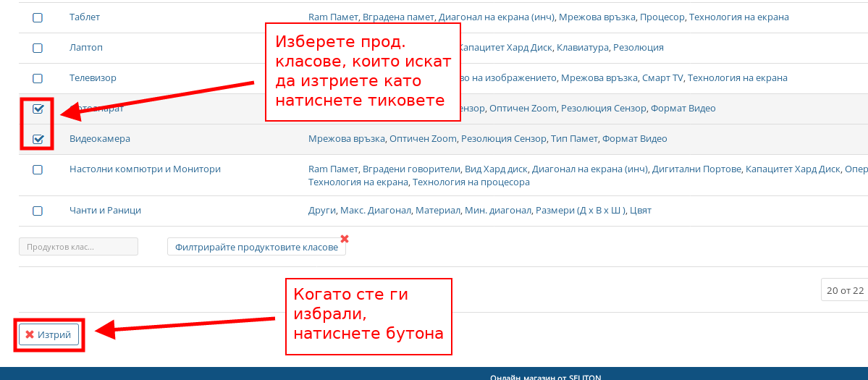The width and height of the screenshot is (868, 380).
Task: Uncheck the Видеокамера row checkbox
Action: click(x=38, y=139)
